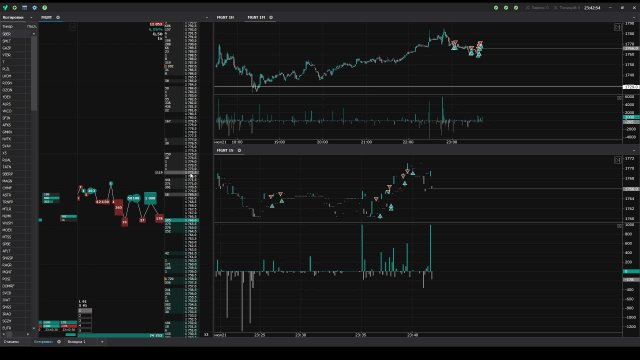Open the Котировки bottom tab
The height and width of the screenshot is (360, 640).
[43, 342]
